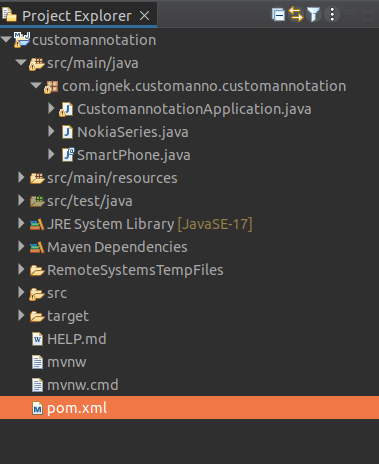Image resolution: width=379 pixels, height=464 pixels.
Task: Select the src/main/resources label
Action: coord(112,178)
